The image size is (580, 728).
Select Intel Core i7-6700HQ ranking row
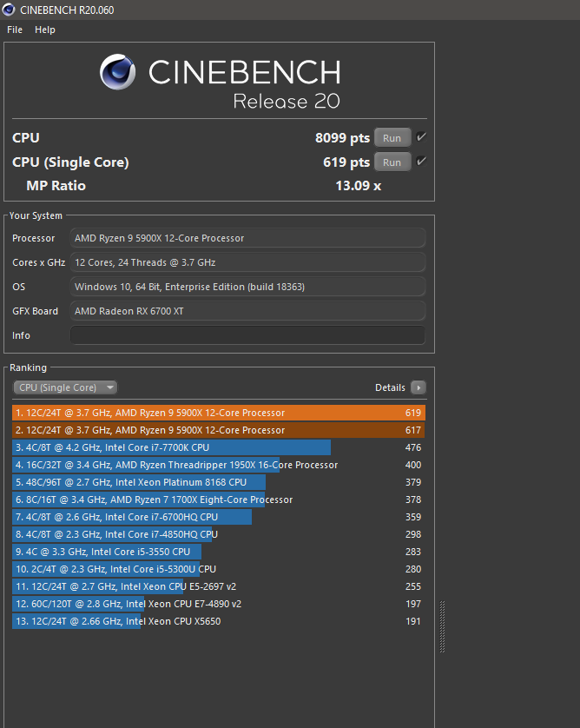click(x=219, y=517)
